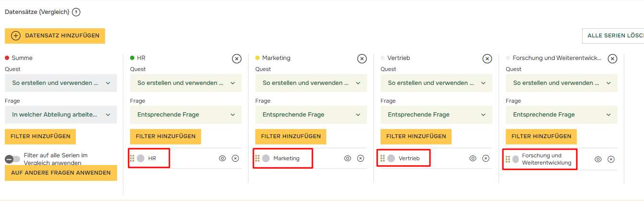Click the drag handle of the HR filter
644x201 pixels.
(132, 158)
